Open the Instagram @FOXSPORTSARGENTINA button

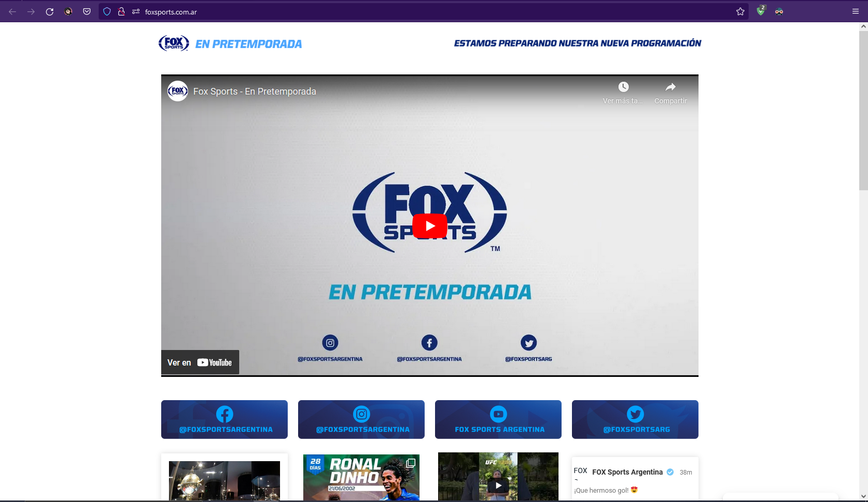[361, 419]
